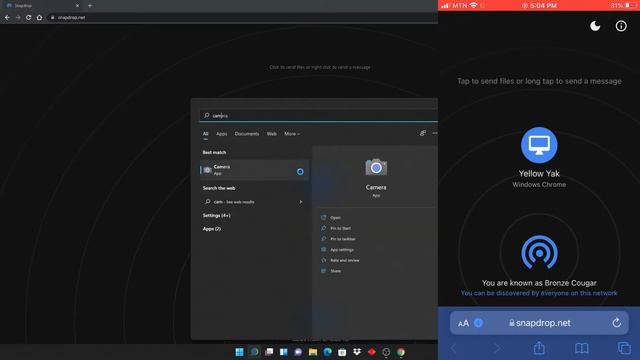This screenshot has width=640, height=360.
Task: Click the large Camera app icon
Action: tap(376, 167)
